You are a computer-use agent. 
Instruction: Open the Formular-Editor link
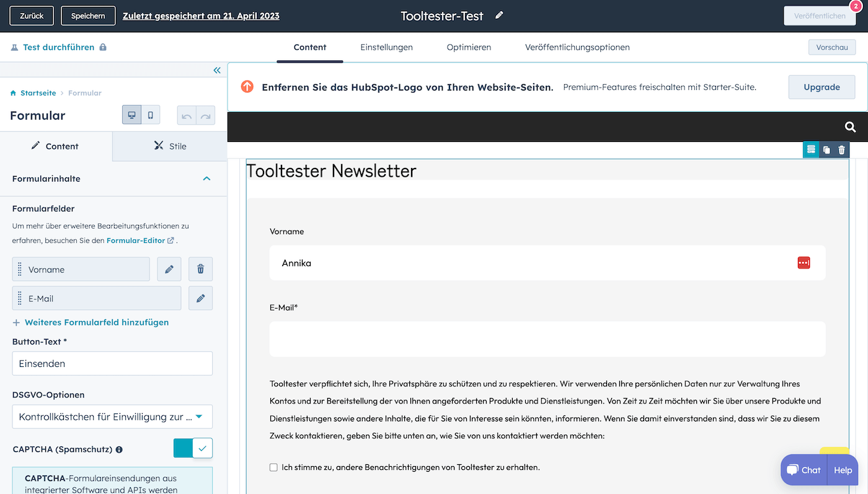[x=140, y=240]
